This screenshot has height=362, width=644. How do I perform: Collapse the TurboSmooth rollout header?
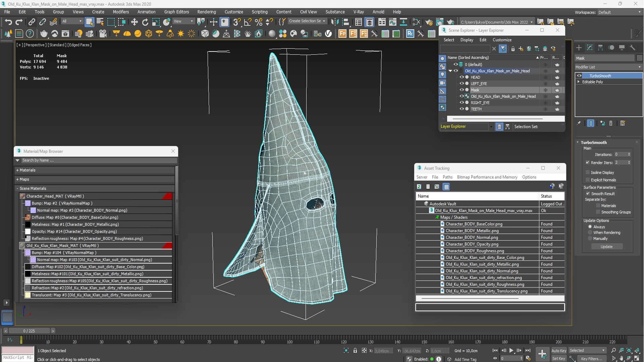[593, 142]
